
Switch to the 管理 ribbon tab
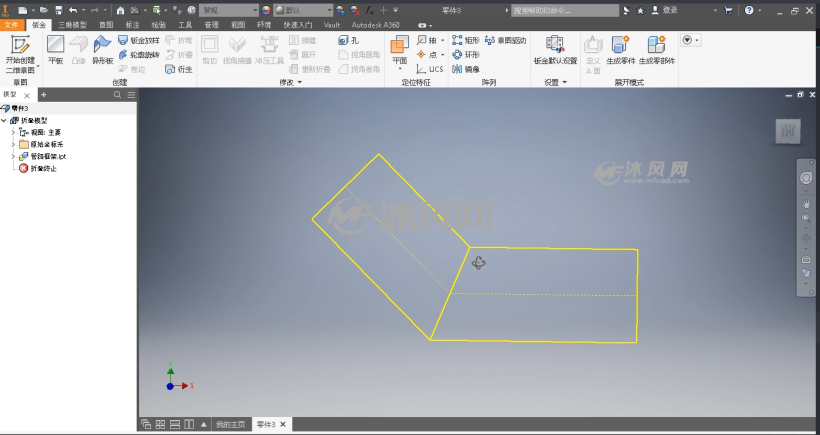coord(211,25)
